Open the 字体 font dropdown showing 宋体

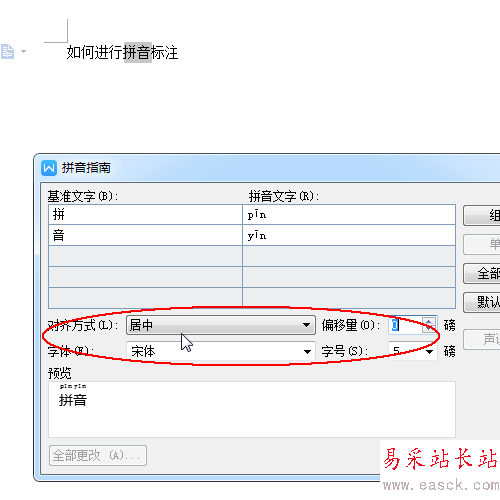click(x=221, y=351)
